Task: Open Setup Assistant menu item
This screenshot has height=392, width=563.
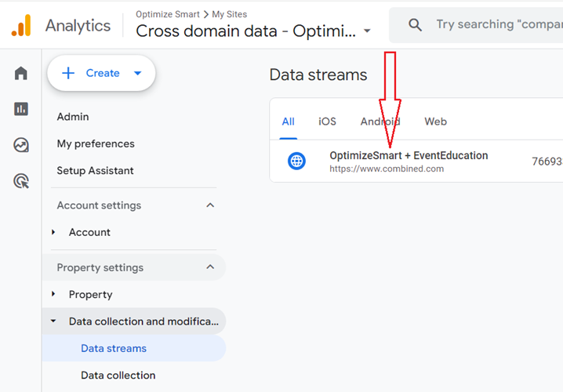Action: click(x=95, y=170)
